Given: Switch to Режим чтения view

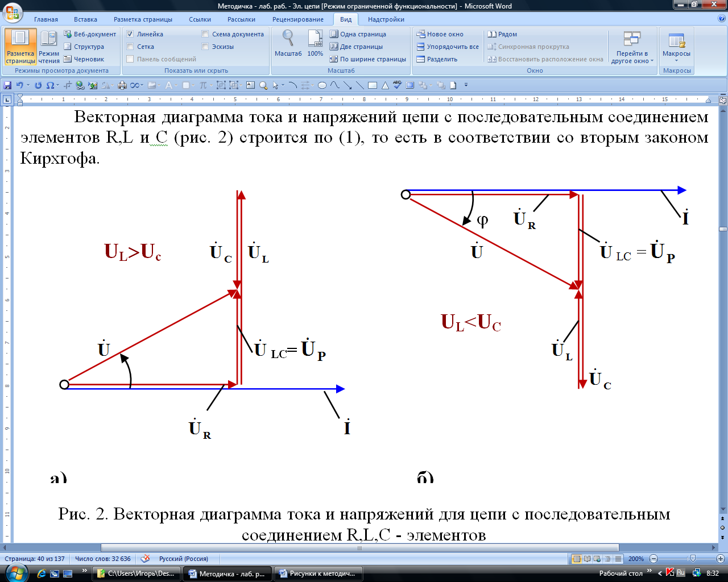Looking at the screenshot, I should [49, 47].
